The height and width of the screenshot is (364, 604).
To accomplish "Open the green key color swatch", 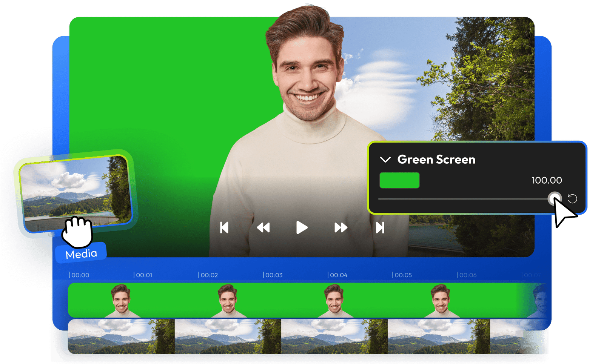I will click(x=399, y=180).
